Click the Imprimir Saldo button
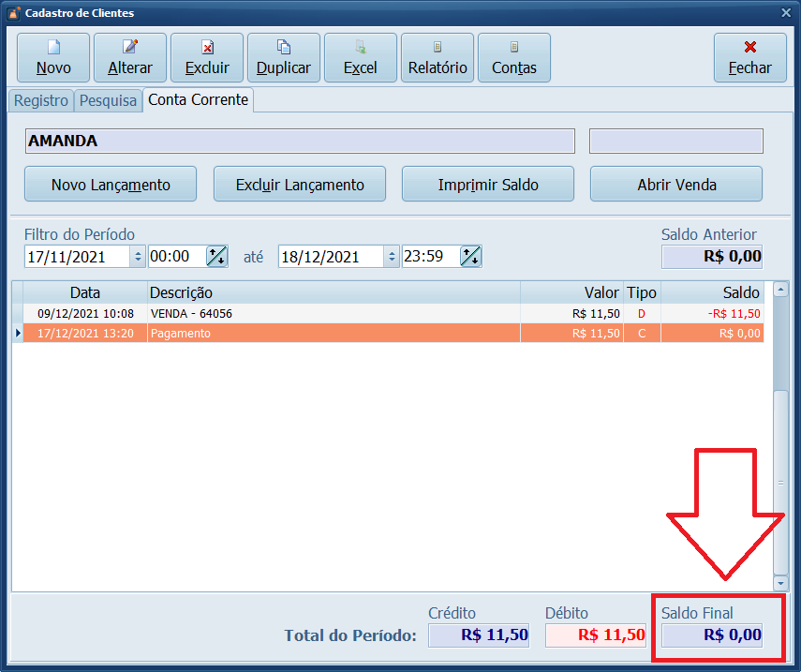 tap(488, 185)
